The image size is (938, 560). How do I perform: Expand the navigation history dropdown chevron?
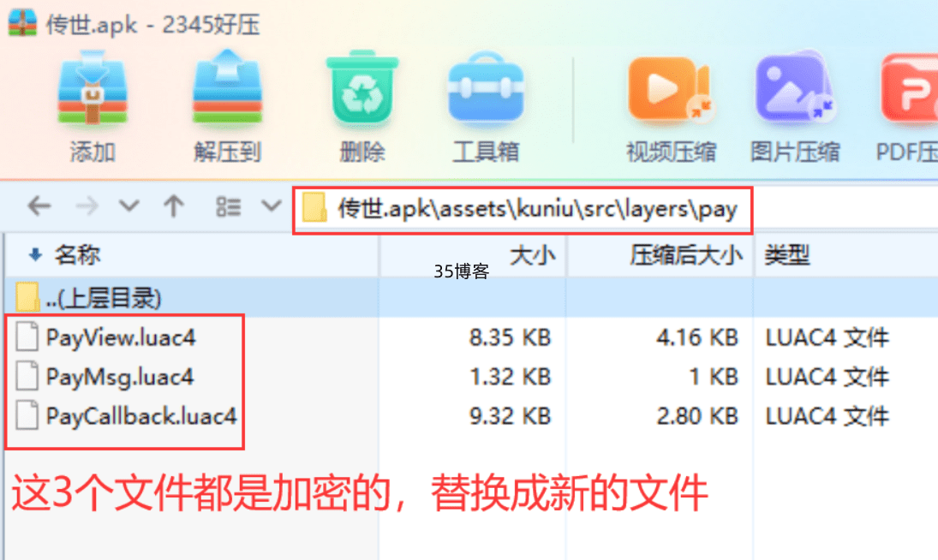[x=129, y=206]
